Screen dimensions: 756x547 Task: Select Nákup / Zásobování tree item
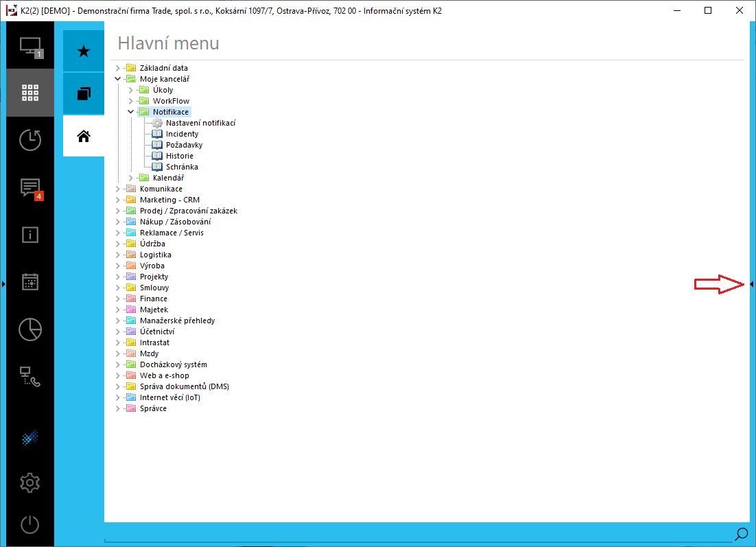coord(175,222)
